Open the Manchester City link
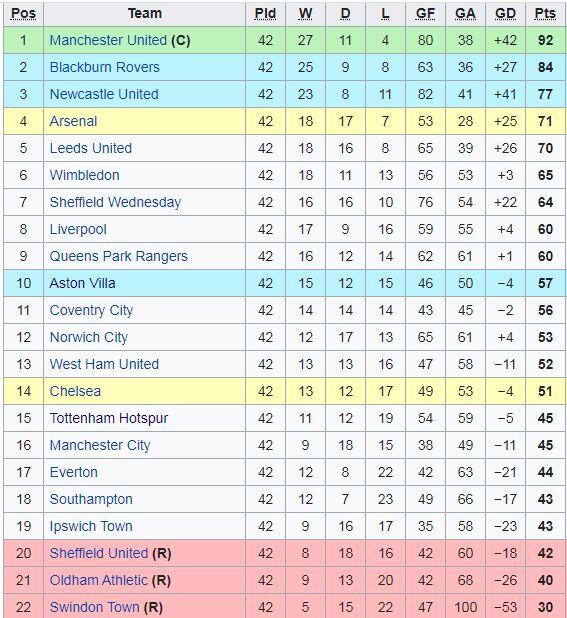 [x=100, y=445]
